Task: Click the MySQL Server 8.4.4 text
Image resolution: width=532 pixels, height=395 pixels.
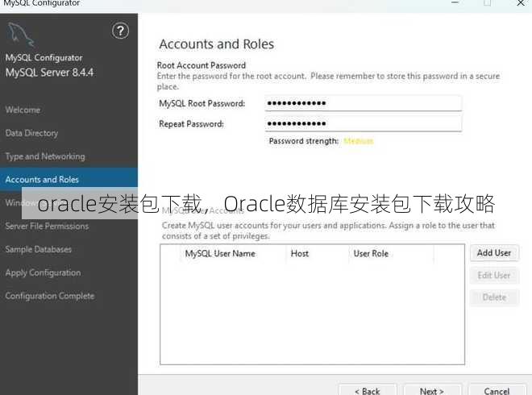Action: click(x=49, y=73)
